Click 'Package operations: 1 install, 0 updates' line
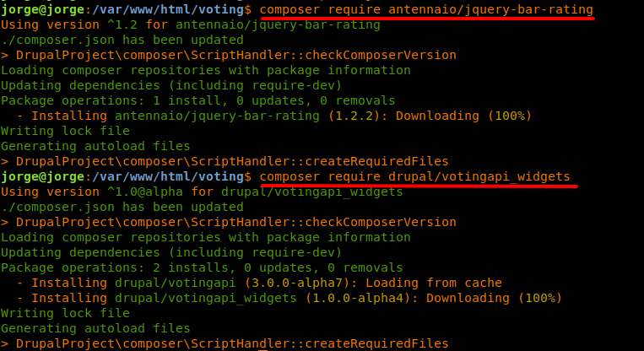 198,100
